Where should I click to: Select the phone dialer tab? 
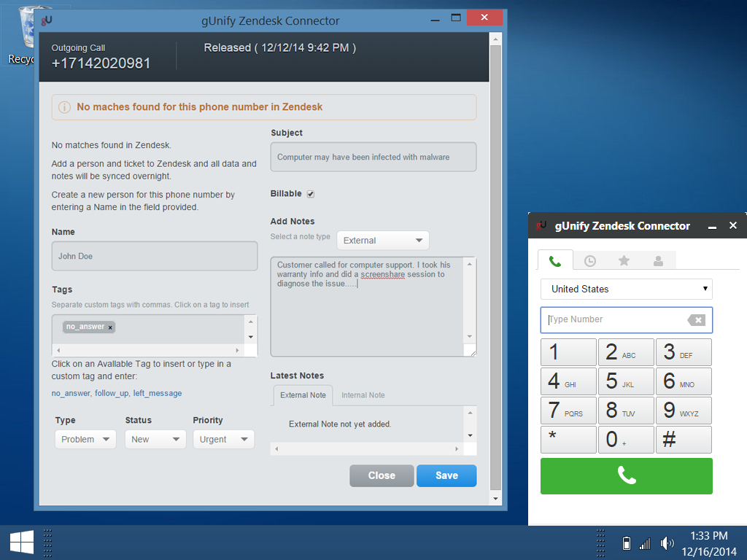555,260
